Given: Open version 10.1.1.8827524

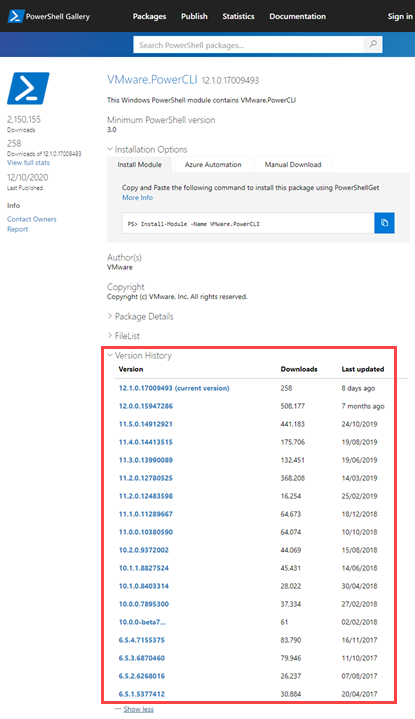Looking at the screenshot, I should pyautogui.click(x=144, y=568).
